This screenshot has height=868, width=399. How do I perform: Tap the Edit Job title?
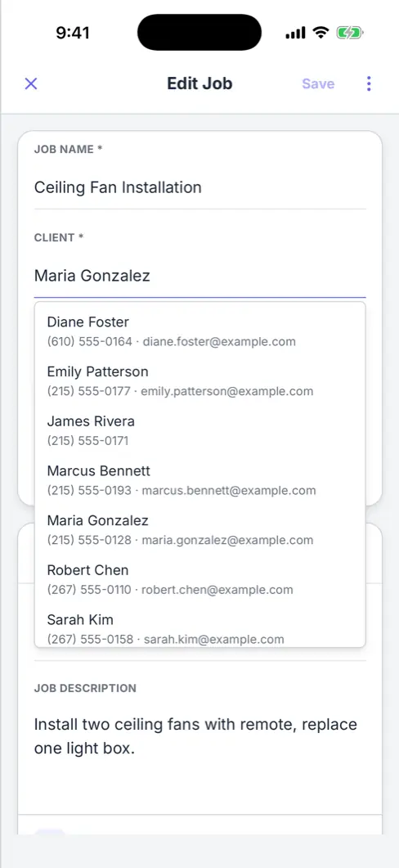point(199,83)
